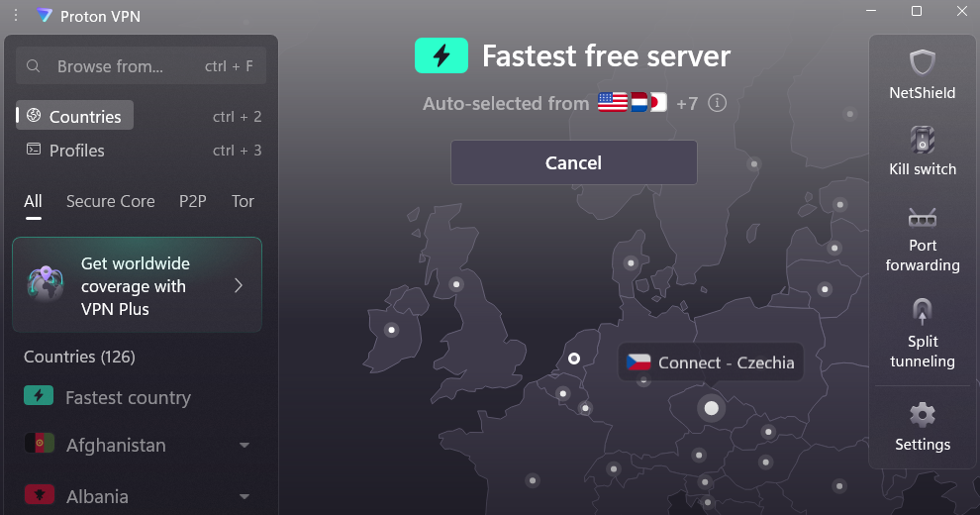This screenshot has width=980, height=515.
Task: Open Port forwarding panel
Action: pyautogui.click(x=922, y=217)
